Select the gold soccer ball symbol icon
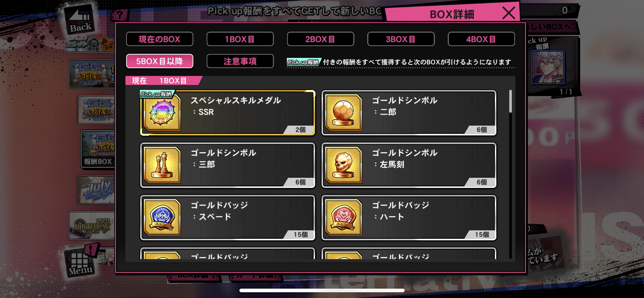 pyautogui.click(x=343, y=113)
